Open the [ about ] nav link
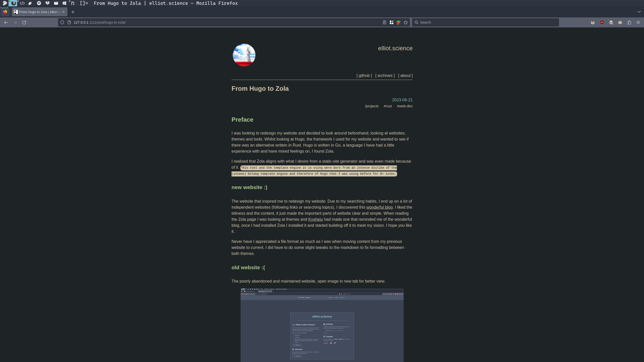This screenshot has height=362, width=644. (x=405, y=76)
